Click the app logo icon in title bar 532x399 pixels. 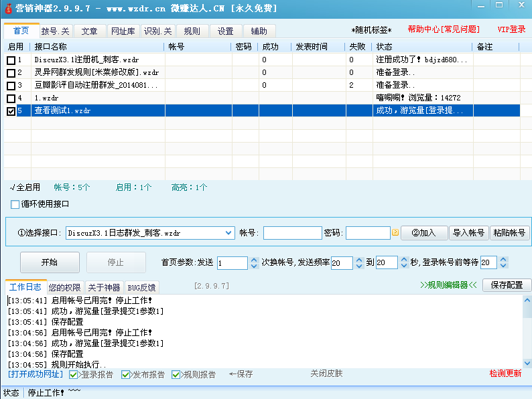pyautogui.click(x=7, y=7)
